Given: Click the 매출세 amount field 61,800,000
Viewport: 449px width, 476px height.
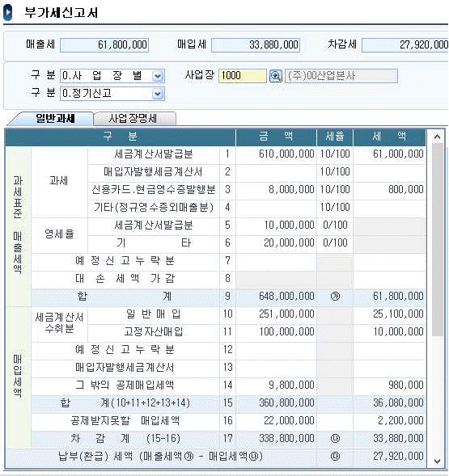Looking at the screenshot, I should click(104, 45).
